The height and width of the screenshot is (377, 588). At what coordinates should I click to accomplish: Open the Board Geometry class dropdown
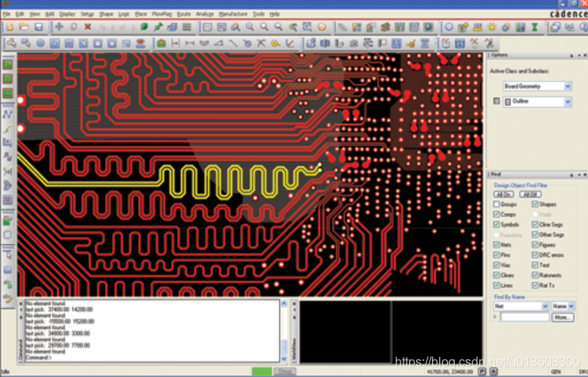click(x=567, y=86)
